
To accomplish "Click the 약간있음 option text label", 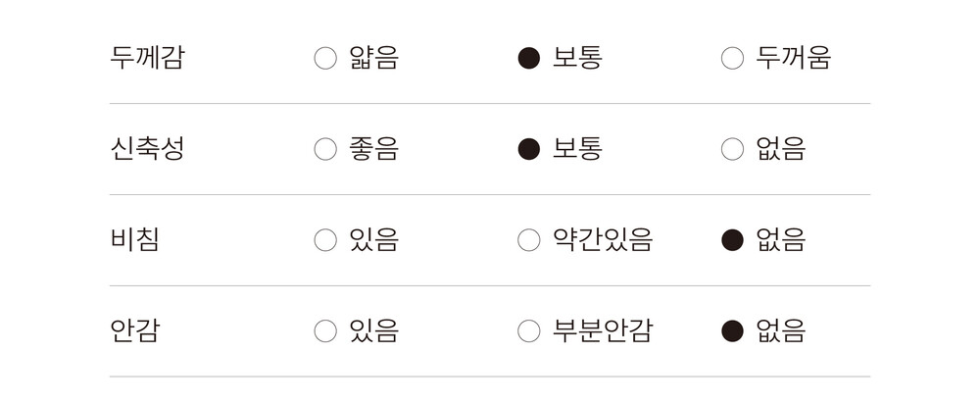I will tap(603, 239).
